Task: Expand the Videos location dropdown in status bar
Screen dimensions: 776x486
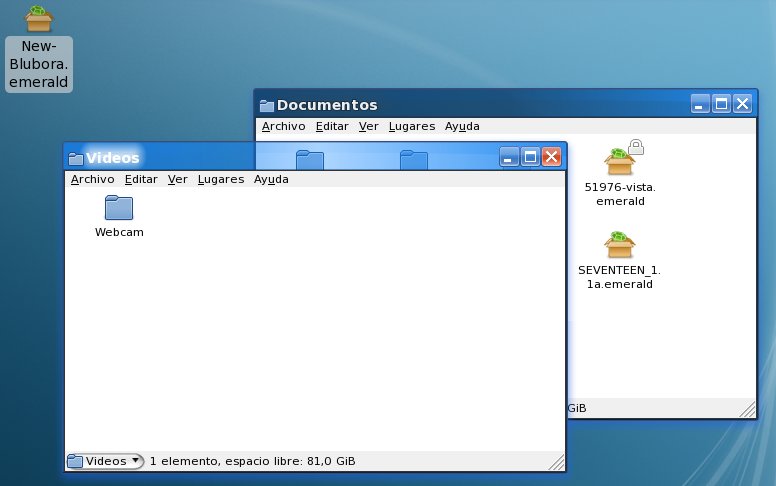Action: (105, 461)
